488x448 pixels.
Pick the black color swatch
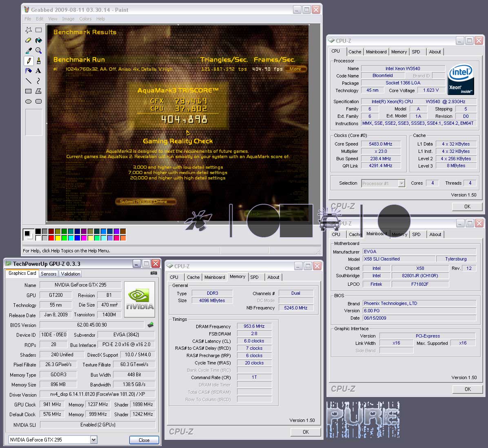tap(38, 231)
